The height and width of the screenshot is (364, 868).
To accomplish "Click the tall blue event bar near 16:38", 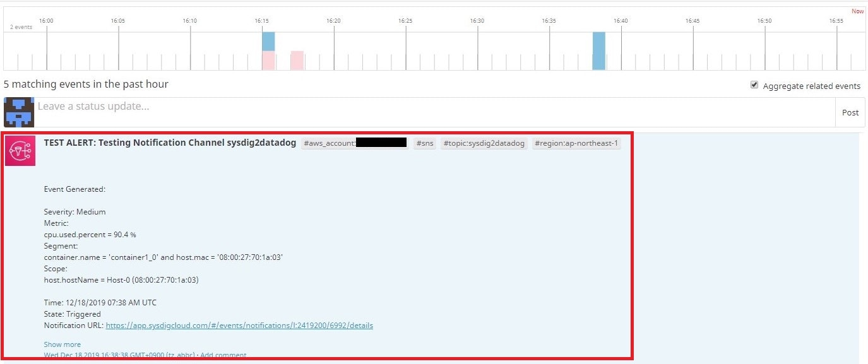I will click(599, 51).
